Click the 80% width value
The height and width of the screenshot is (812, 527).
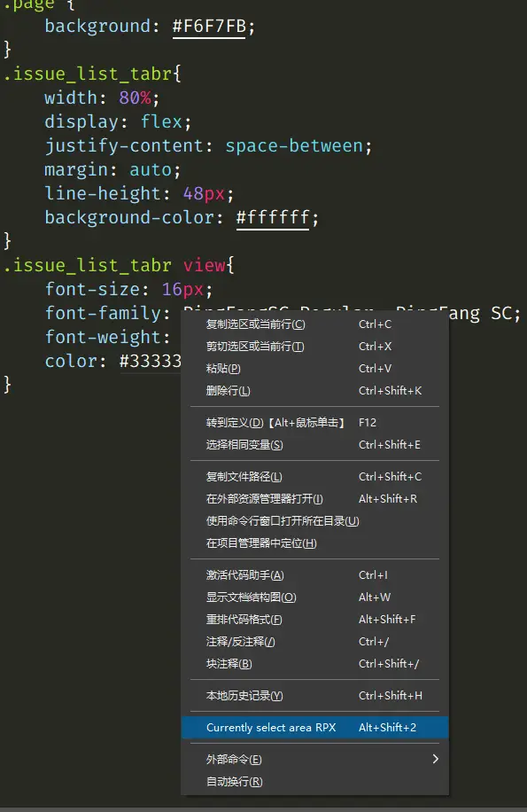(x=135, y=98)
